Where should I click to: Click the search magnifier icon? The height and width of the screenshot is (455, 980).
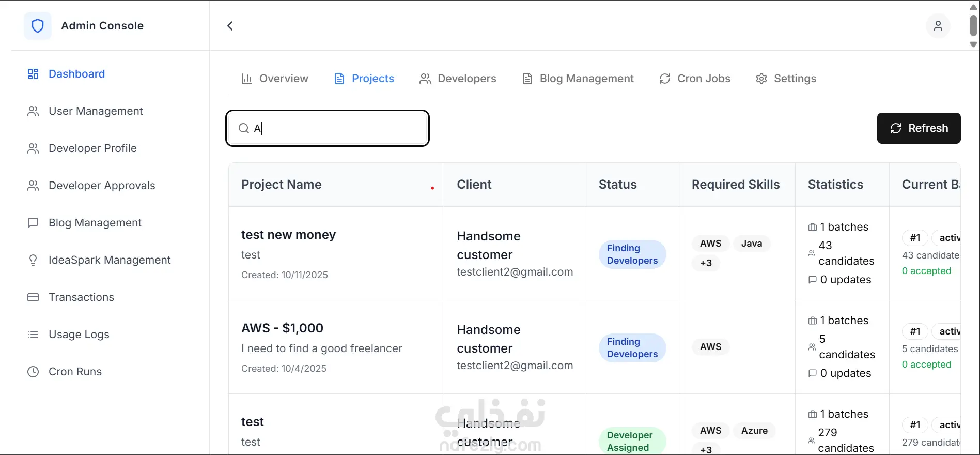click(x=243, y=128)
